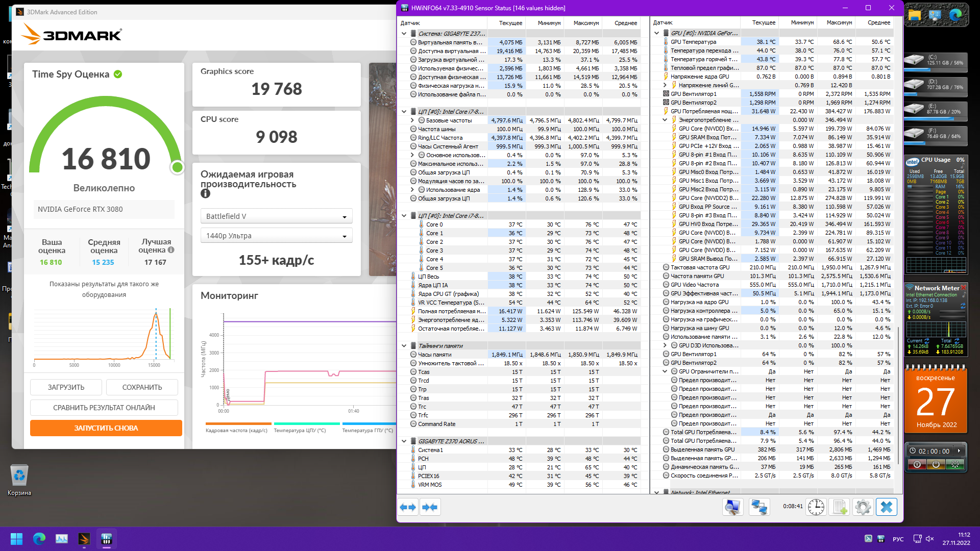Click the reset clock icon in HWiNFO

click(816, 507)
